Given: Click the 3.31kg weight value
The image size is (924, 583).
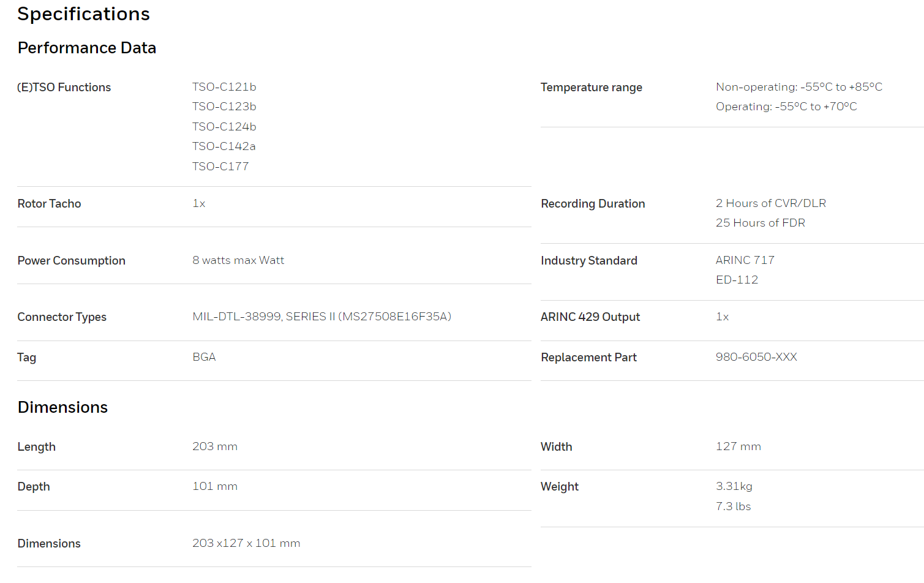Looking at the screenshot, I should [x=734, y=486].
